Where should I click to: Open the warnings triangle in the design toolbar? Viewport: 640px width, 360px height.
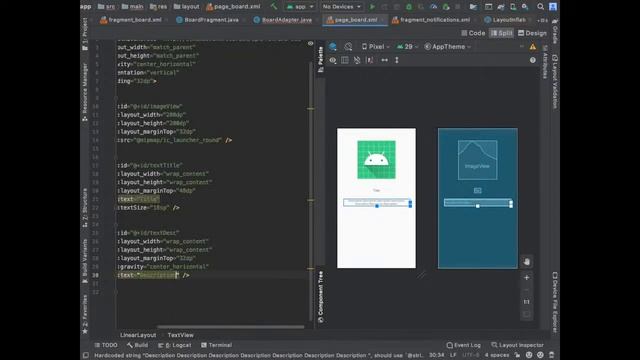[533, 47]
